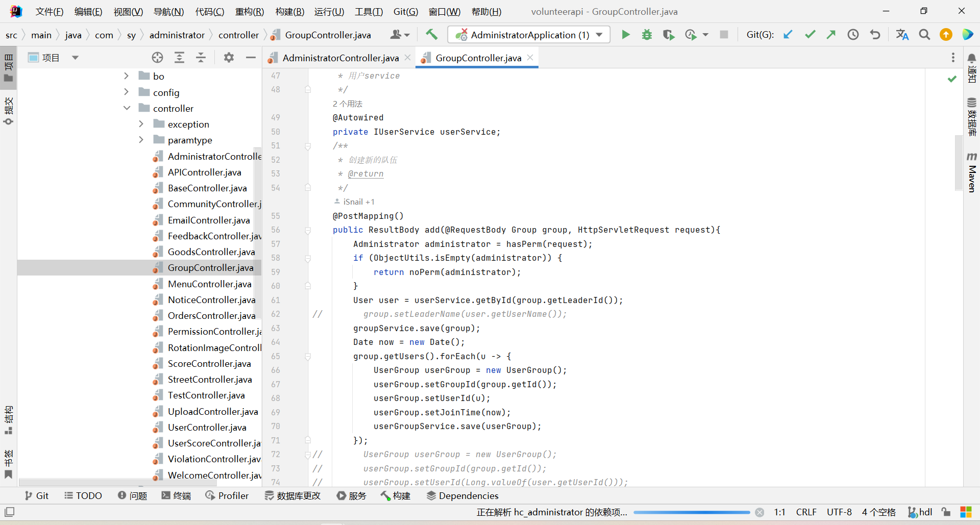The width and height of the screenshot is (980, 525).
Task: Open the Dependencies tool window
Action: 462,495
